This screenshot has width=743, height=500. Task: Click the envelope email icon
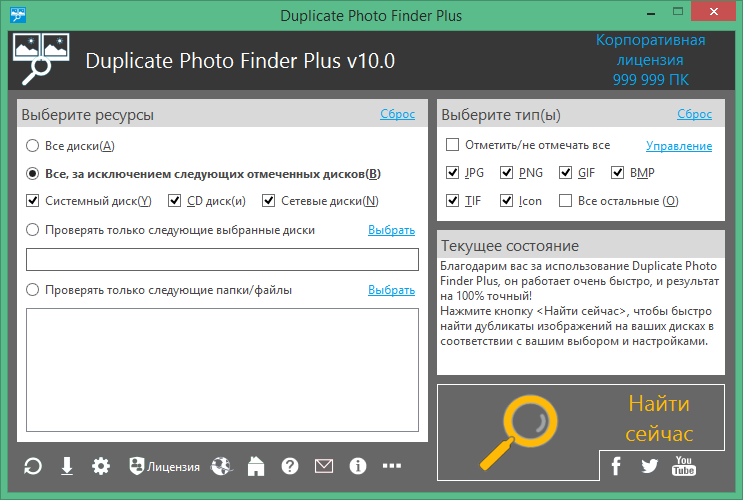324,466
